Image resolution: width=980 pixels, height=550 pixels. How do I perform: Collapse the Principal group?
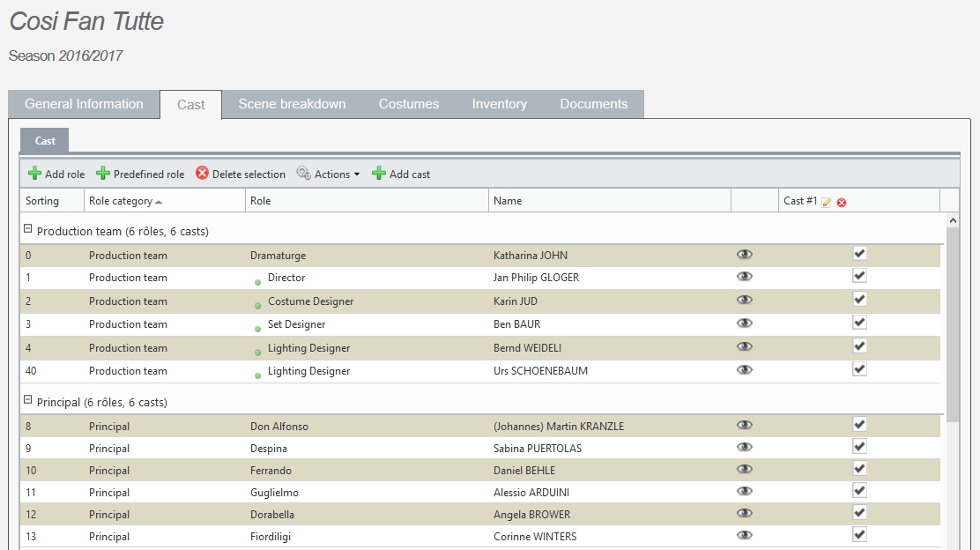[27, 399]
